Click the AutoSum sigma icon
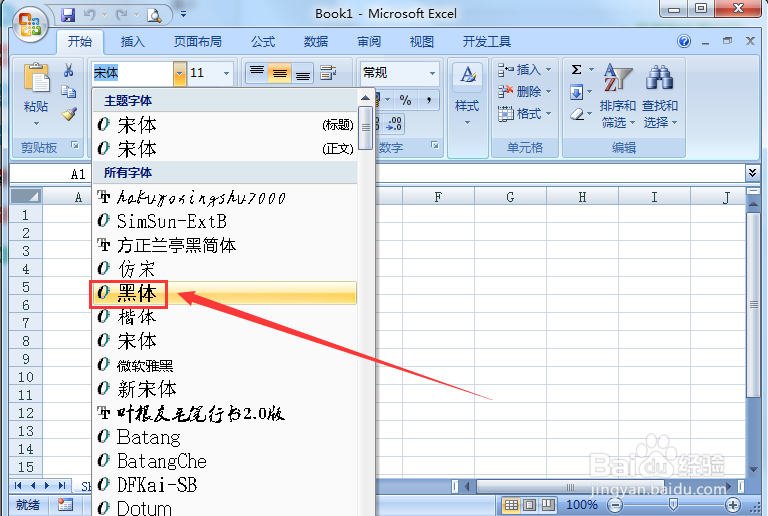 click(577, 70)
